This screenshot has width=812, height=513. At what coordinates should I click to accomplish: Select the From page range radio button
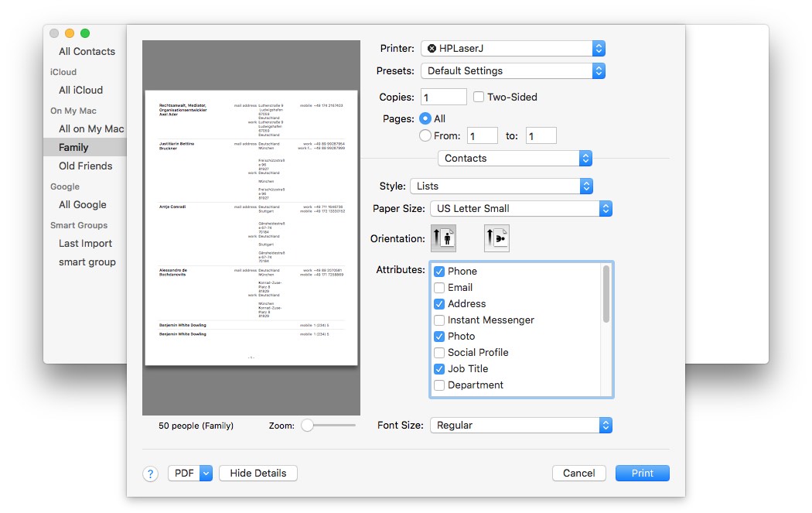[x=426, y=135]
